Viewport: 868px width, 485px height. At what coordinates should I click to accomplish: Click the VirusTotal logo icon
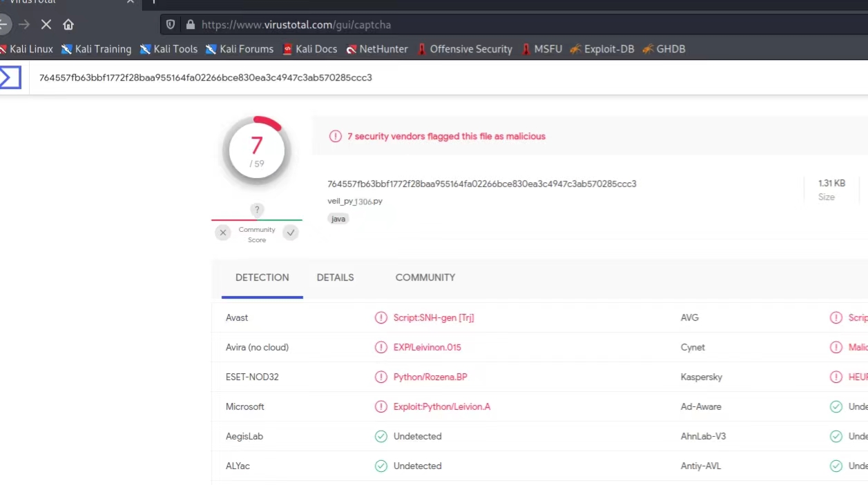[x=10, y=77]
